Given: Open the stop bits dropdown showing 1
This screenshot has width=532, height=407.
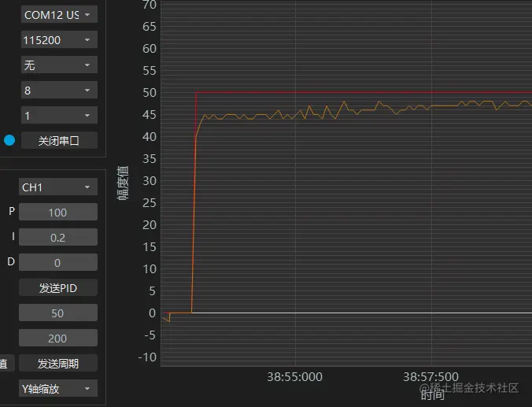Looking at the screenshot, I should click(59, 116).
